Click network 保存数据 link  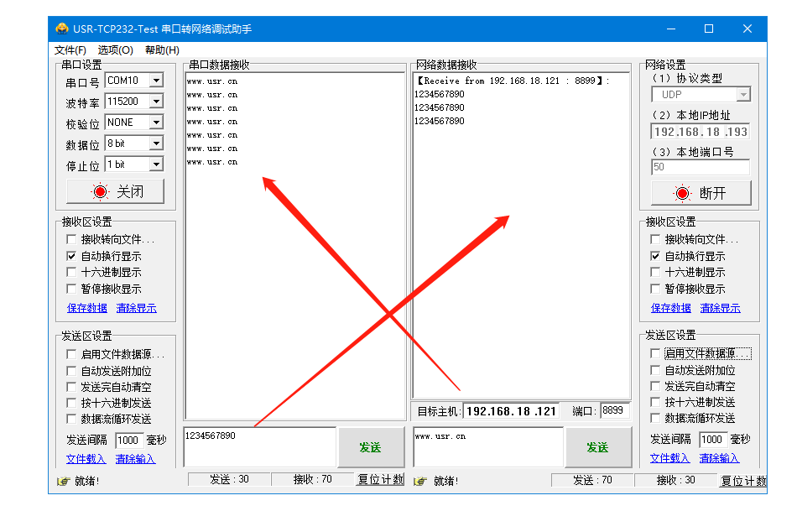pos(671,308)
